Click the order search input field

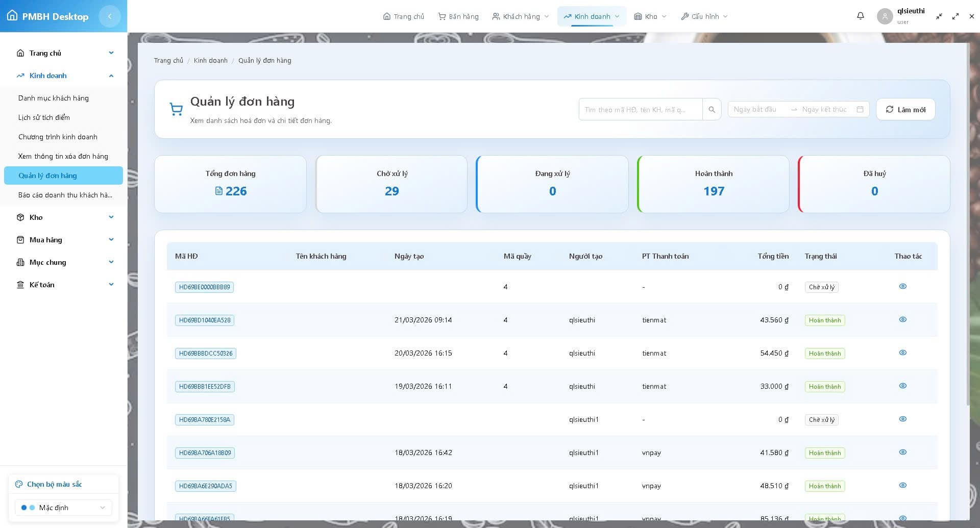[641, 109]
